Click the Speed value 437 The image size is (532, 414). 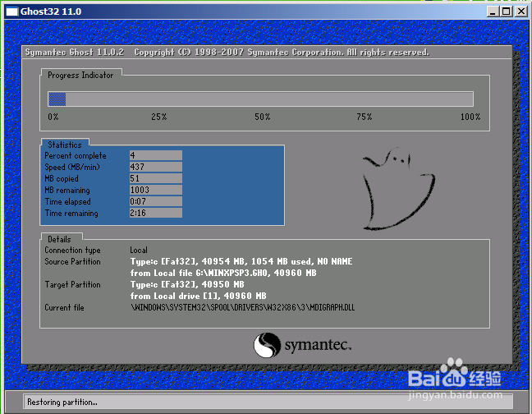tap(156, 167)
